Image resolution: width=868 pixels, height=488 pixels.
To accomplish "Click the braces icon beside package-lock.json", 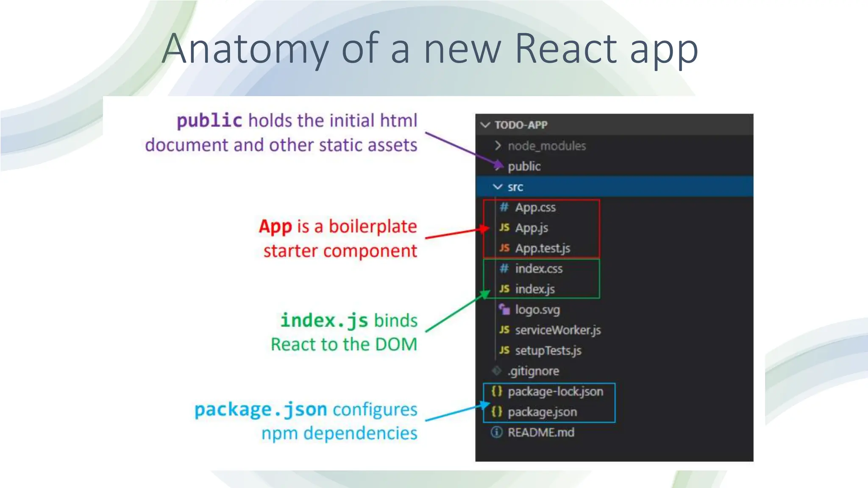I will [497, 391].
